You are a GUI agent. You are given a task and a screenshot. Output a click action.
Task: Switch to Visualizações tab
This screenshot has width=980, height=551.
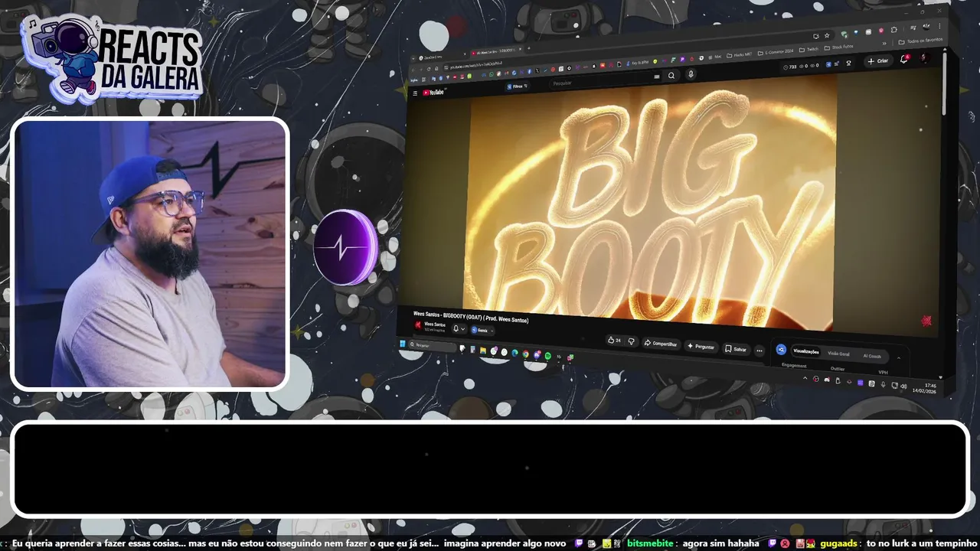(806, 351)
